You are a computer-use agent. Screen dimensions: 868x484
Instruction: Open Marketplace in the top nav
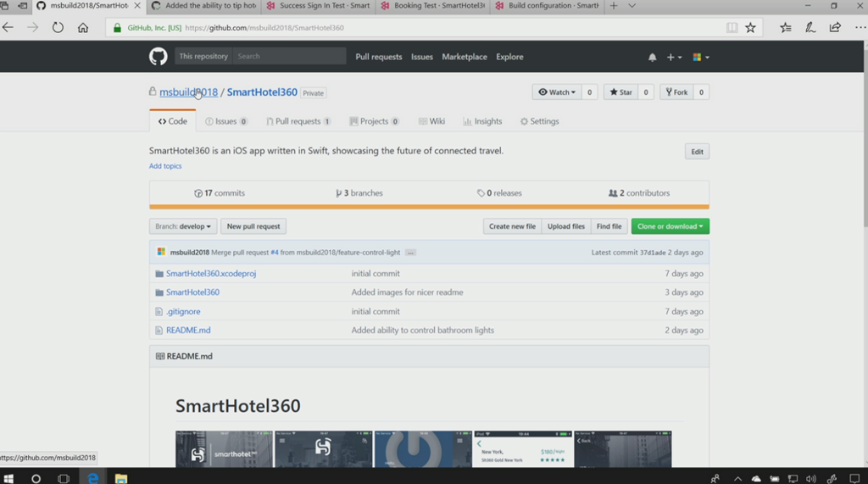(x=465, y=57)
